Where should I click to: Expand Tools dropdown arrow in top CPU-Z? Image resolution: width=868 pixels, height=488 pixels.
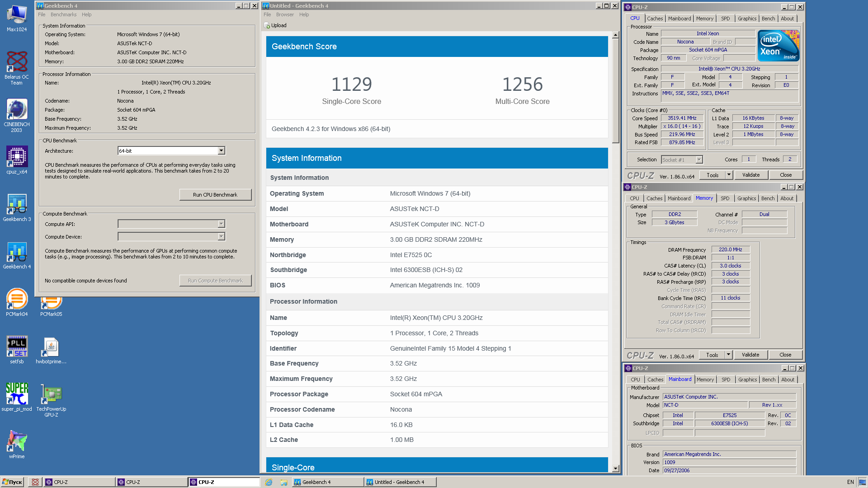(x=729, y=175)
